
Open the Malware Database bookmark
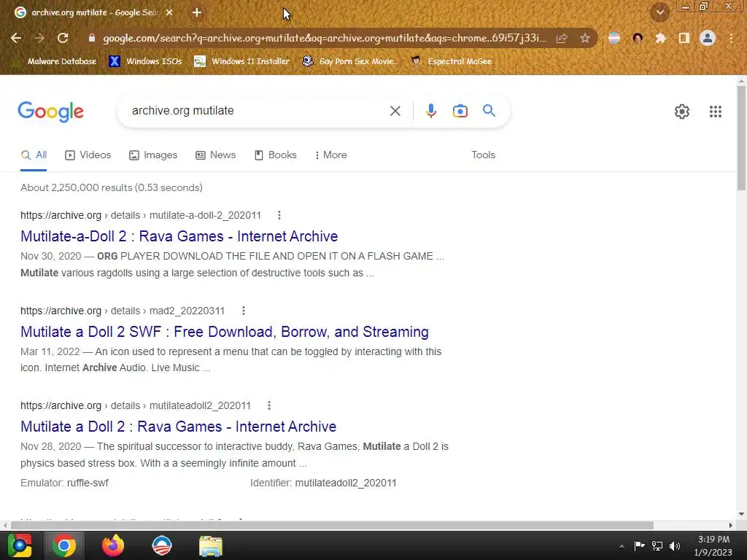tap(55, 61)
